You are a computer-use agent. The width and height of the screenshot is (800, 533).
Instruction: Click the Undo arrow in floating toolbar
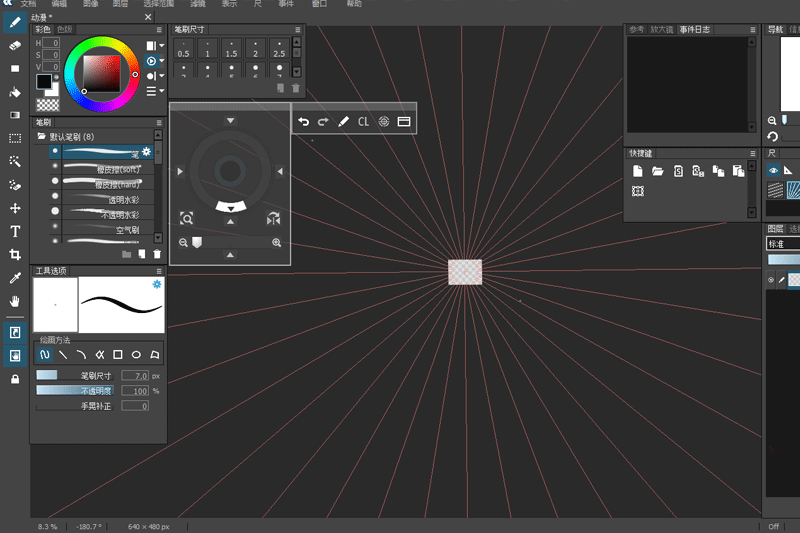304,121
